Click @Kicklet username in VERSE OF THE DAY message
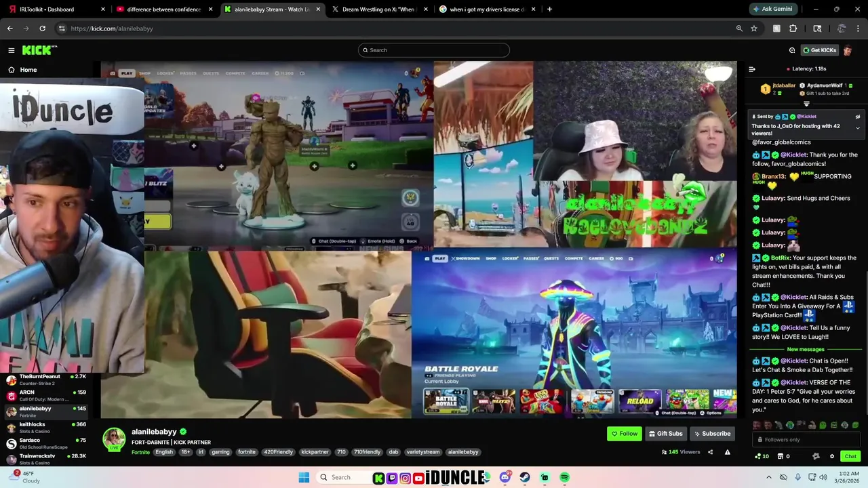This screenshot has width=868, height=488. [x=793, y=383]
